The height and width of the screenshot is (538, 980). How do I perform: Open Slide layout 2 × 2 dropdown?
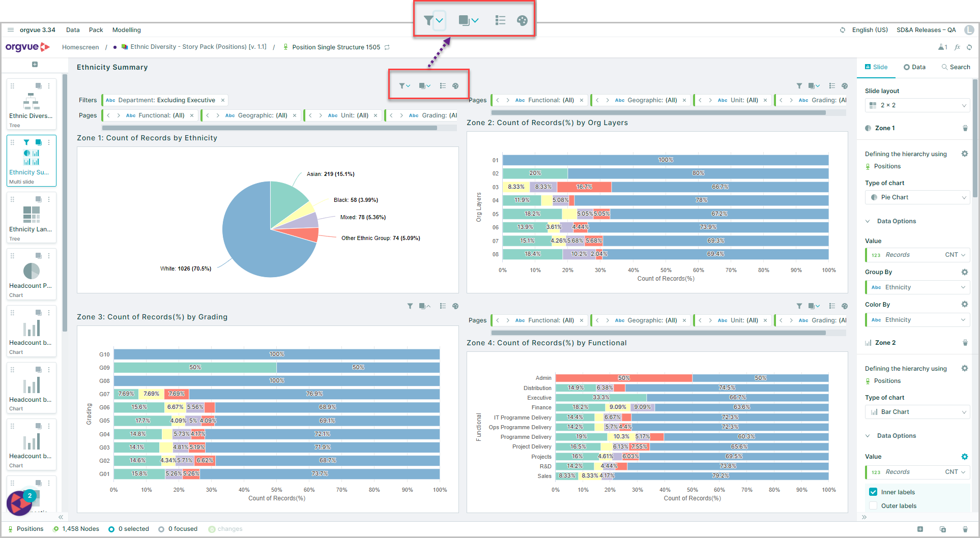[x=917, y=105]
